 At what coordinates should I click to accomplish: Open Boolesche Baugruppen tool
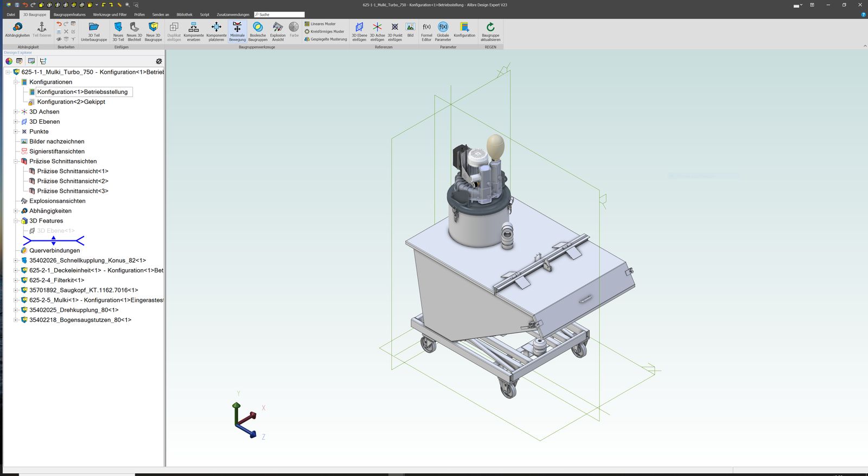(x=258, y=31)
